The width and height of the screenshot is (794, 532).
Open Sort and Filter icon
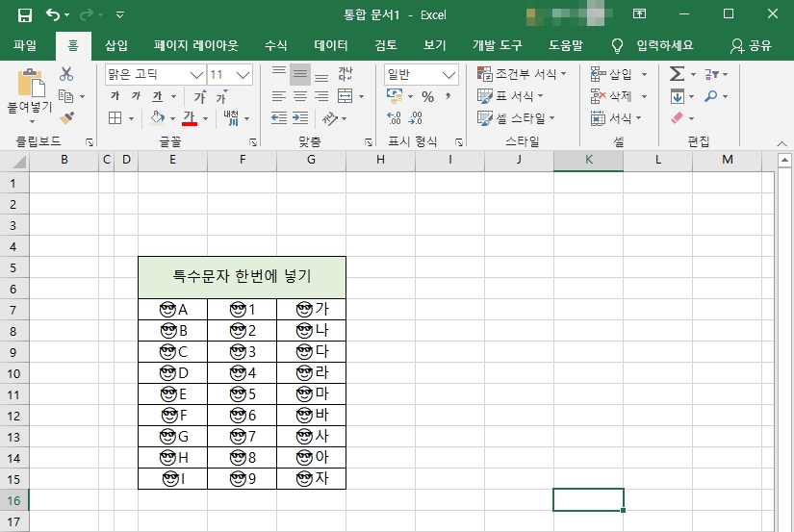pyautogui.click(x=711, y=74)
